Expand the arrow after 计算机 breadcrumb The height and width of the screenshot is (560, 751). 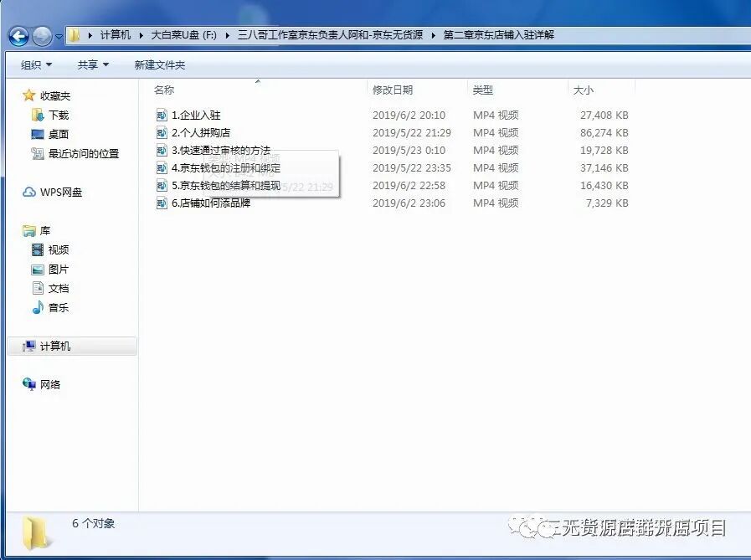tap(141, 35)
